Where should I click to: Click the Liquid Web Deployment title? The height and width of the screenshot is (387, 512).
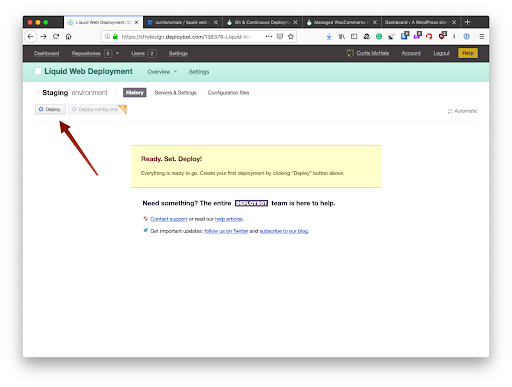(x=88, y=71)
